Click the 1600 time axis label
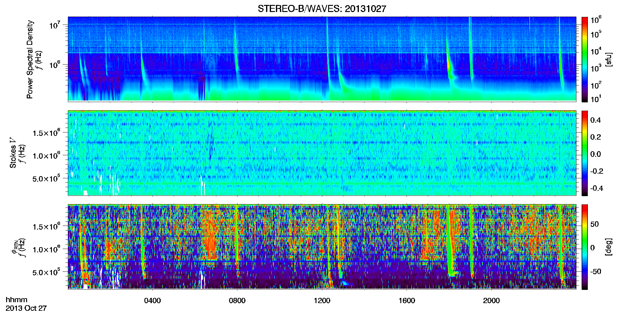Screen dimensions: 644x332 (407, 301)
